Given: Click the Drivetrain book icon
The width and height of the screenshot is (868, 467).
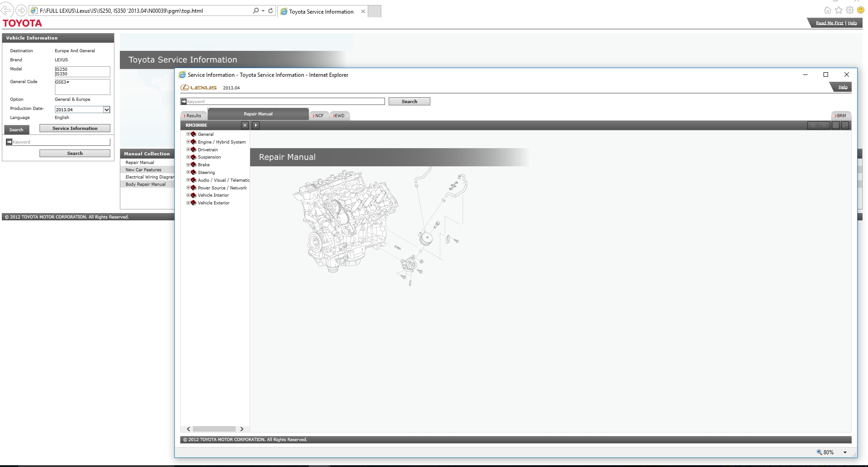Looking at the screenshot, I should coord(193,149).
